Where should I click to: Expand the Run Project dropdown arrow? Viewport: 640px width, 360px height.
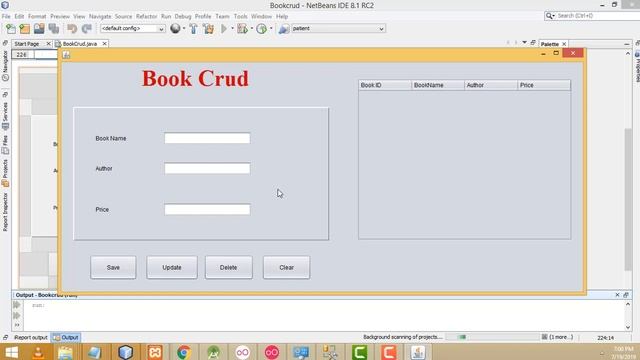pyautogui.click(x=232, y=29)
